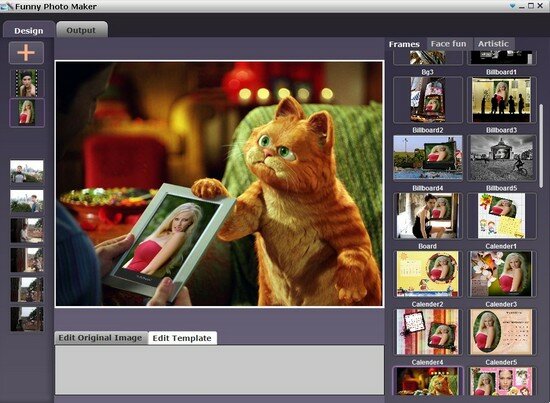Choose the Calender4 striped frame
Viewport: 550px width, 403px height.
tap(428, 332)
